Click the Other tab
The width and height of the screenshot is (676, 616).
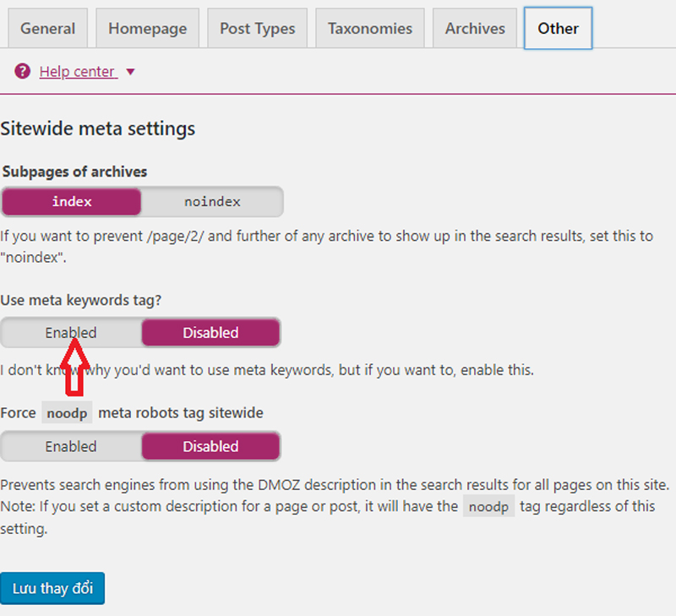[x=558, y=29]
